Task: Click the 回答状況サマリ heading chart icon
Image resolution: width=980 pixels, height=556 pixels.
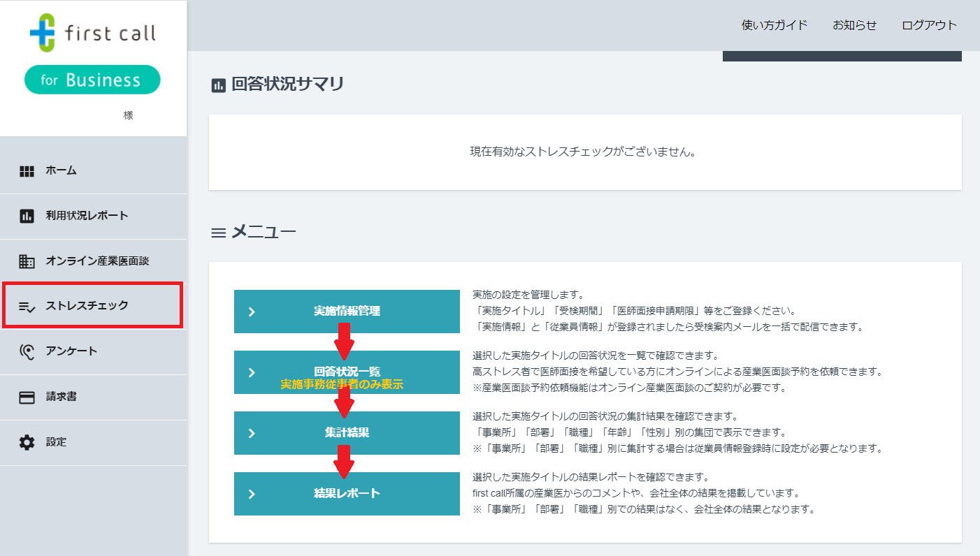Action: pyautogui.click(x=219, y=86)
